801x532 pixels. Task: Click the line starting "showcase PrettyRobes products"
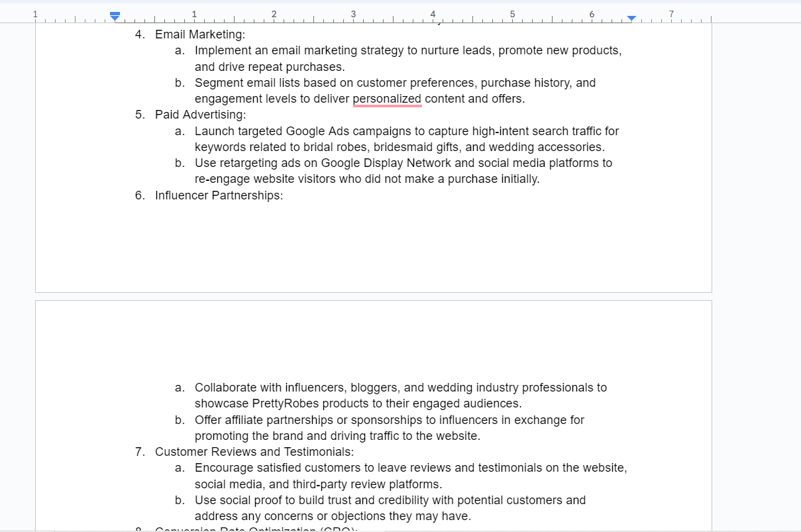tap(358, 403)
